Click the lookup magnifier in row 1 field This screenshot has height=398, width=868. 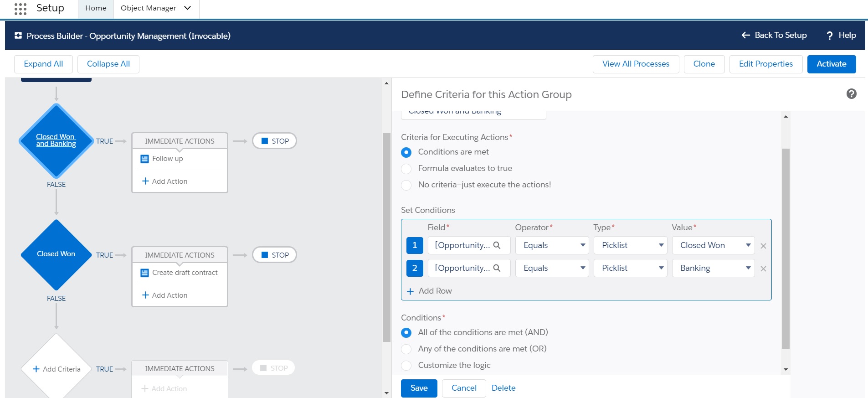[x=497, y=245]
